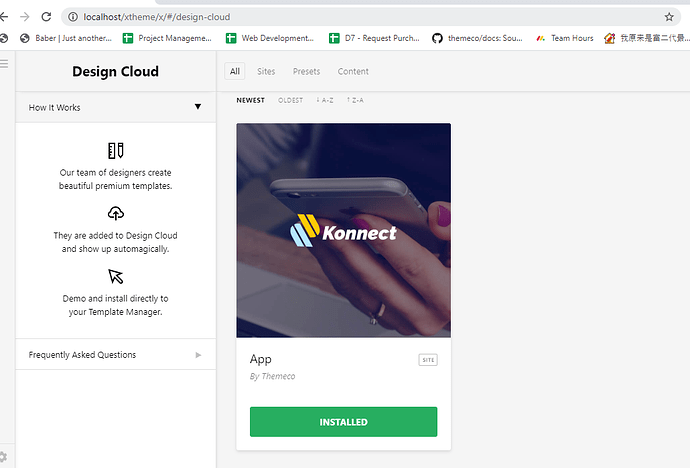Select the All filter tab

(x=235, y=71)
